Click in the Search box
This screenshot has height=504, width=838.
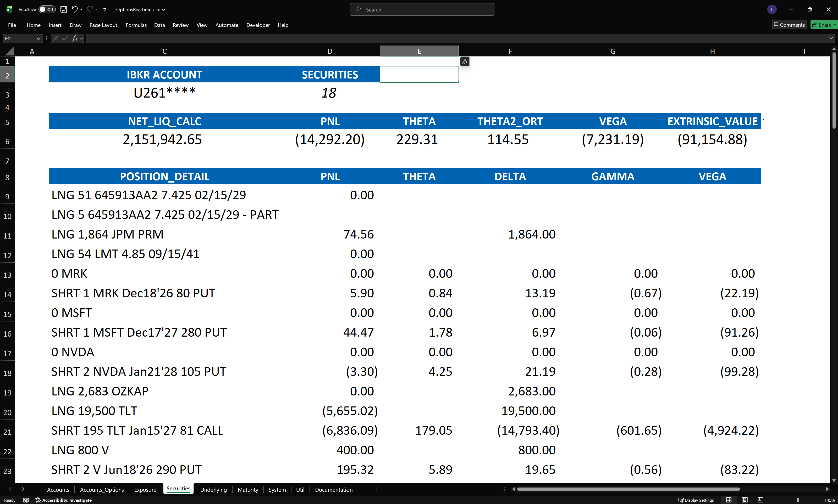pos(422,9)
